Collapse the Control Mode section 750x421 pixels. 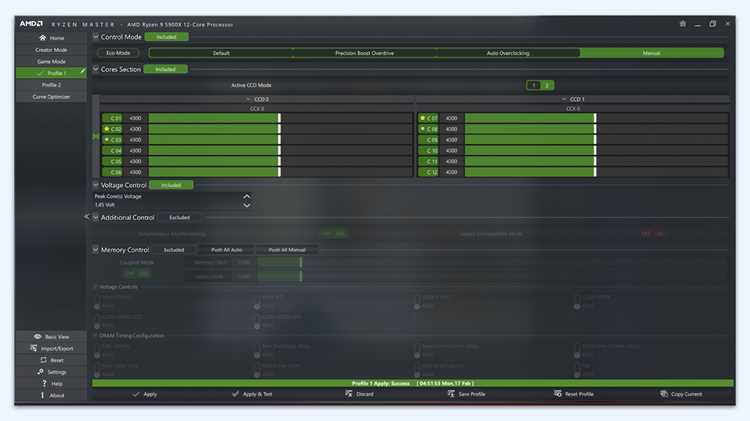pyautogui.click(x=96, y=37)
